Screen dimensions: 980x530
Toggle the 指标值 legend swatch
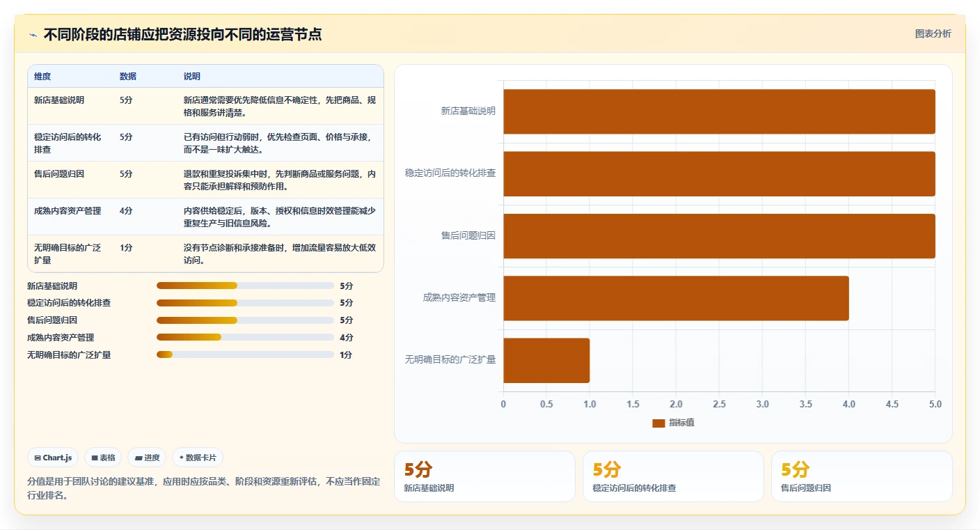coord(658,423)
